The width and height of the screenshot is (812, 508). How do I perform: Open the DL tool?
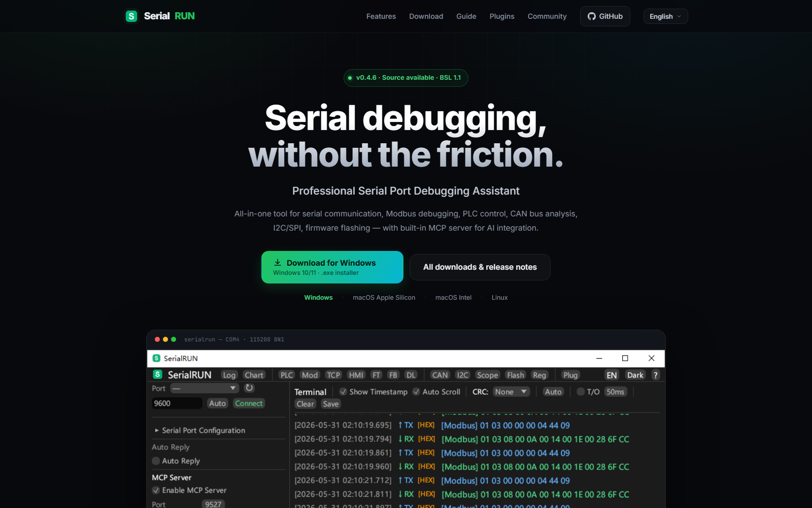411,375
